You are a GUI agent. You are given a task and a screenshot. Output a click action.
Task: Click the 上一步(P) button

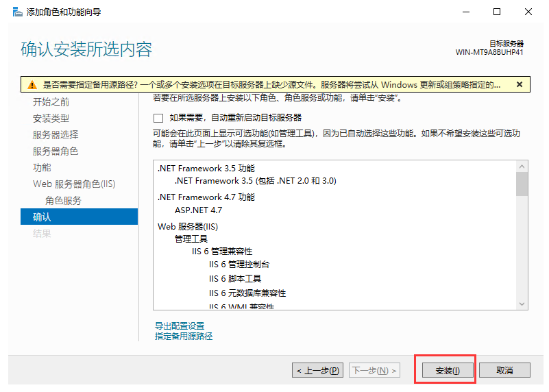(318, 370)
